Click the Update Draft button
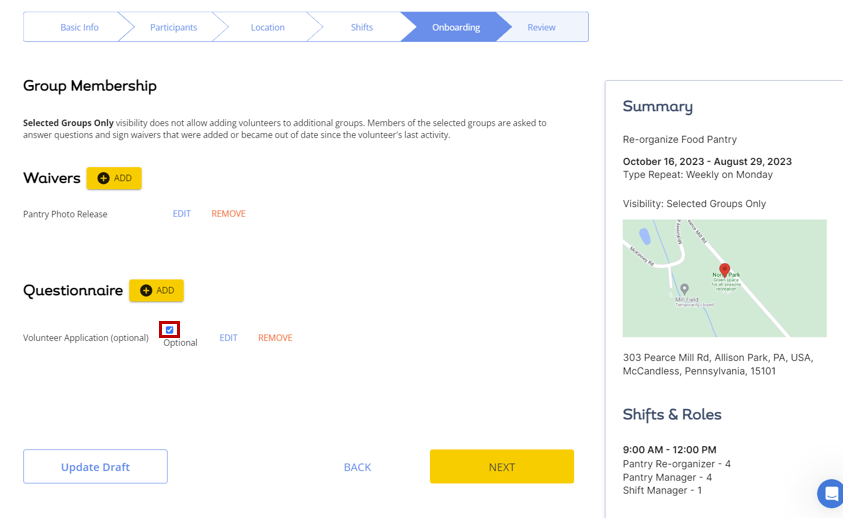Image resolution: width=850 pixels, height=526 pixels. [95, 467]
